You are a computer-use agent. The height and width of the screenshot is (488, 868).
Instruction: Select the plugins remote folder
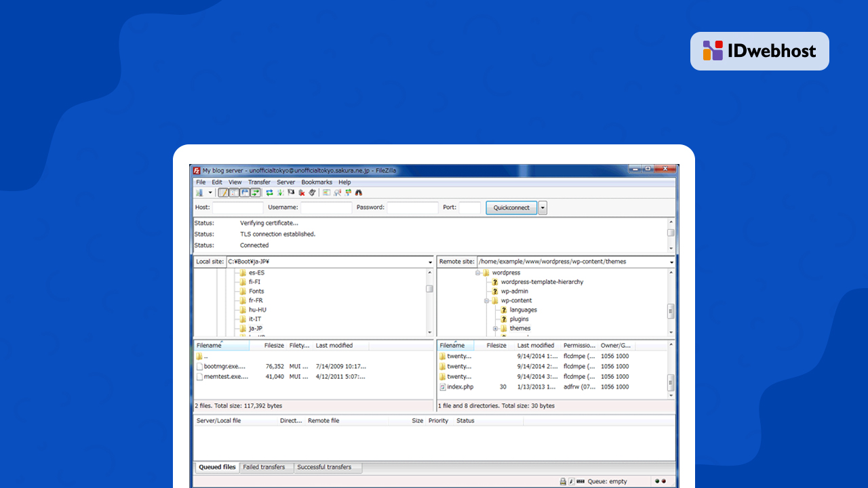coord(519,319)
